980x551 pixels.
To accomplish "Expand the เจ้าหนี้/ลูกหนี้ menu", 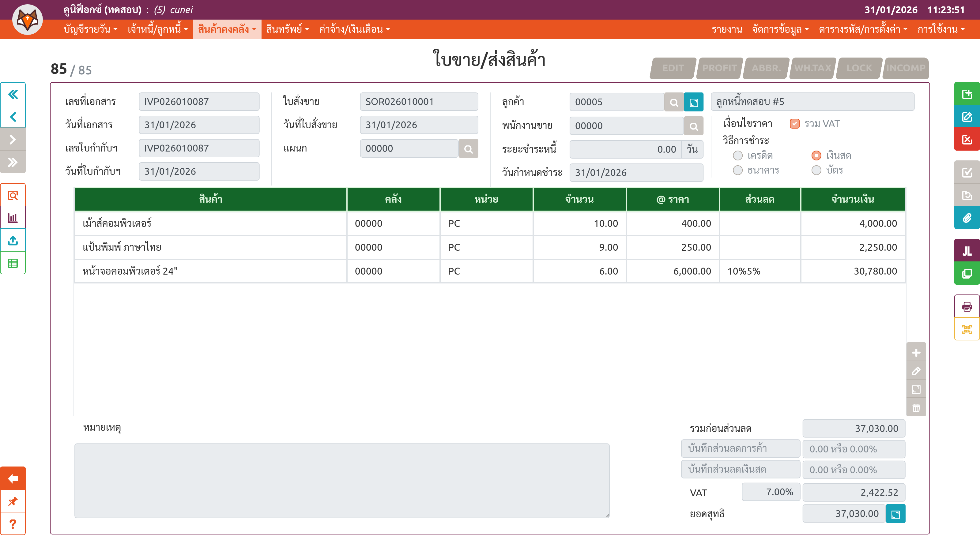I will pos(157,29).
